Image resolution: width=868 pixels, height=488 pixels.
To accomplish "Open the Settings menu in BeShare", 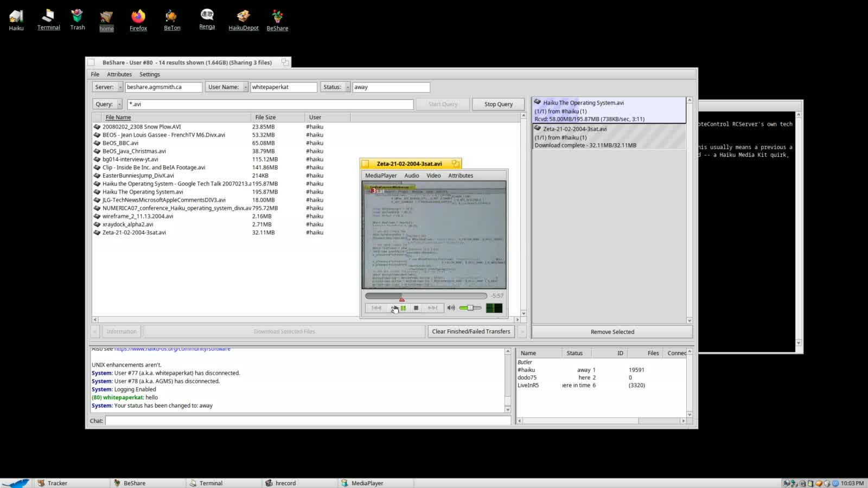I will click(150, 74).
